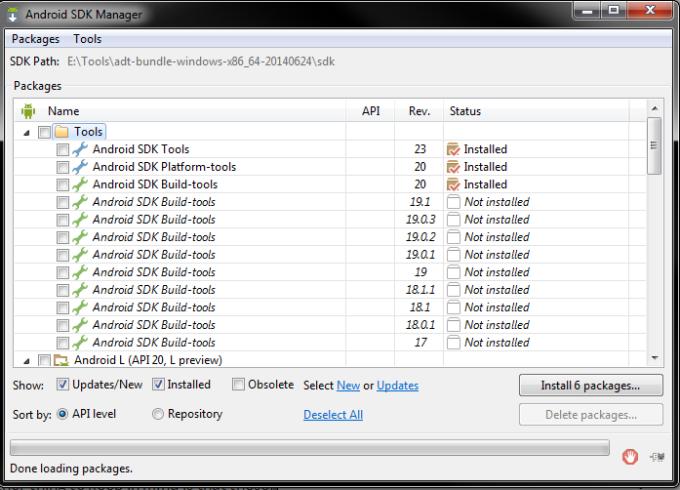Click the Select New link
The width and height of the screenshot is (680, 490).
[348, 385]
